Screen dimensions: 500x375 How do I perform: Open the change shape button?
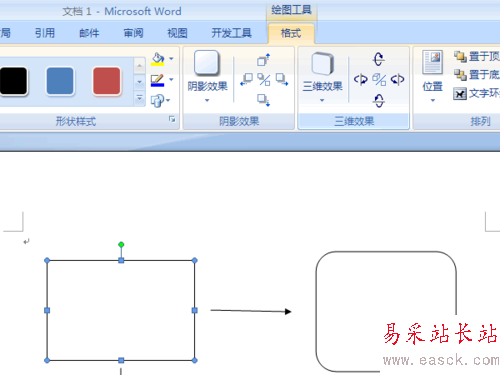[x=160, y=100]
